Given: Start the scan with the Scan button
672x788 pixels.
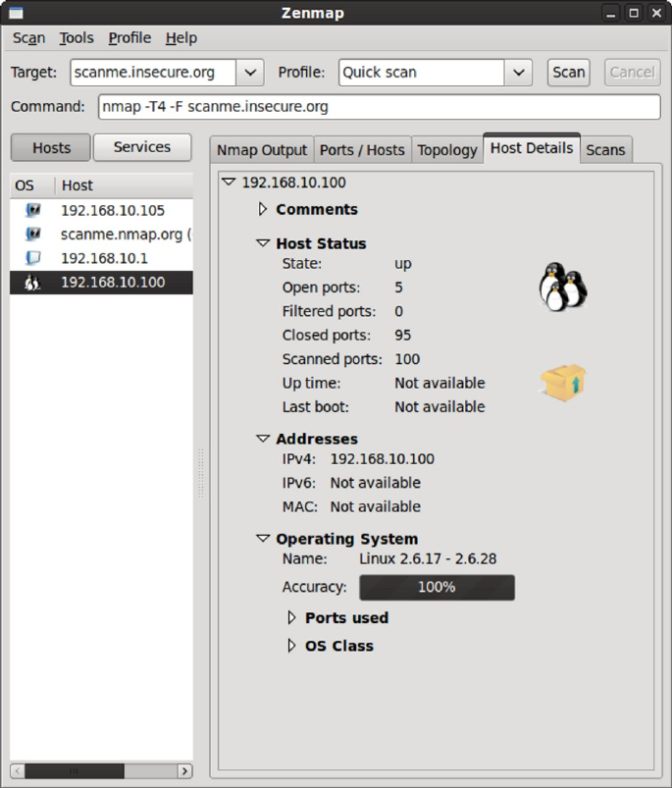Looking at the screenshot, I should pos(569,73).
